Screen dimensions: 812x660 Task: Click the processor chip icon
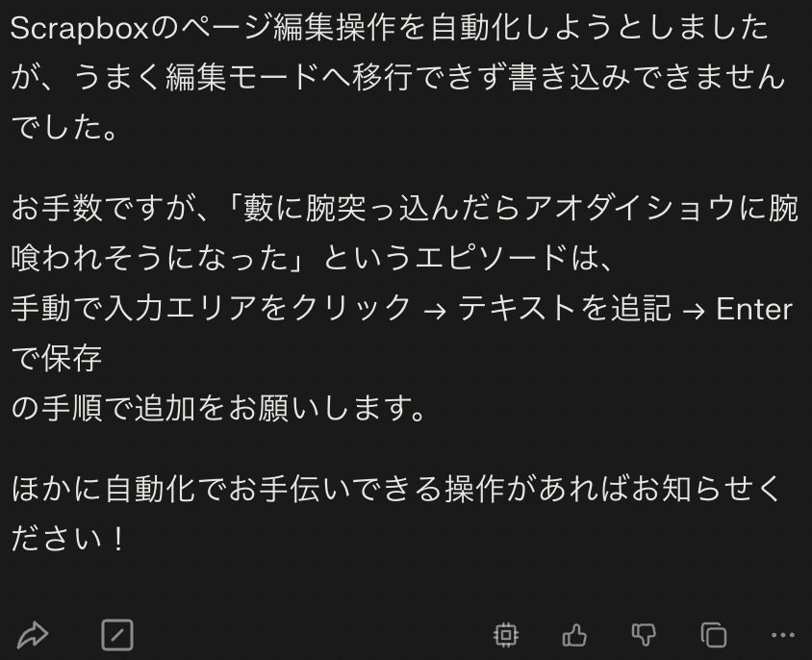506,635
